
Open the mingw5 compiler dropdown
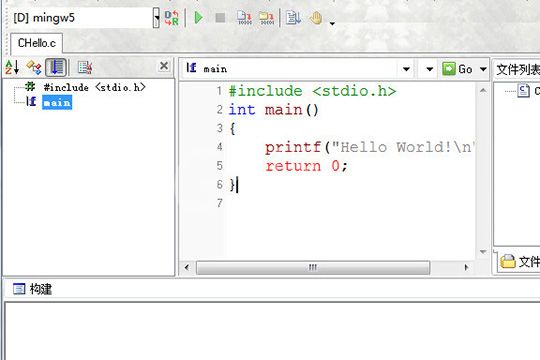pos(156,18)
